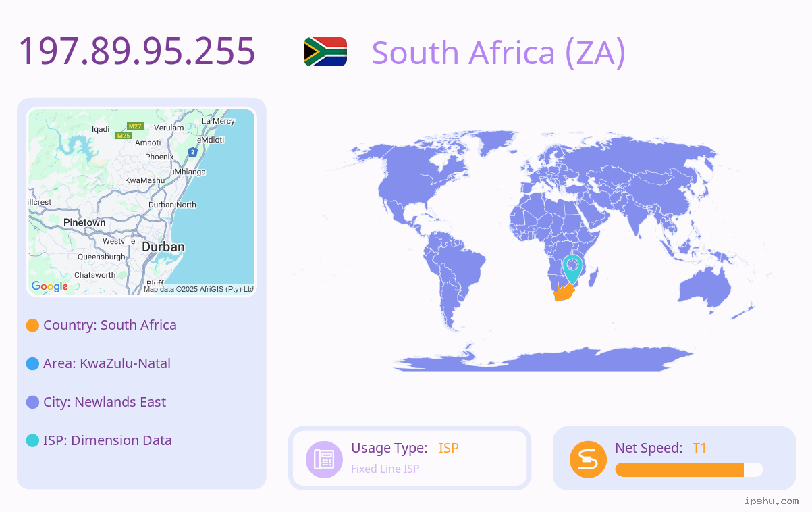
Task: Click the South Africa flag icon
Action: point(325,51)
